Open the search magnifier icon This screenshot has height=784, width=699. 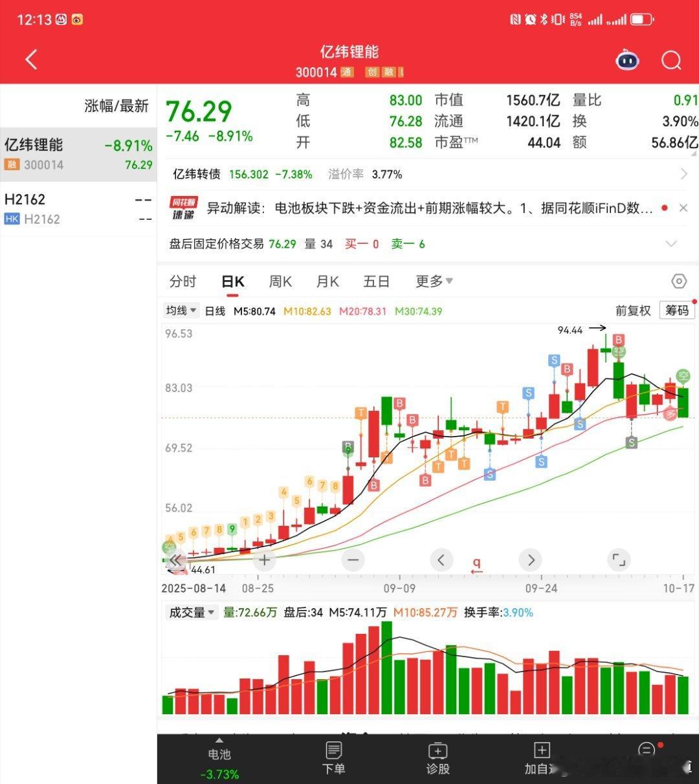[x=671, y=61]
